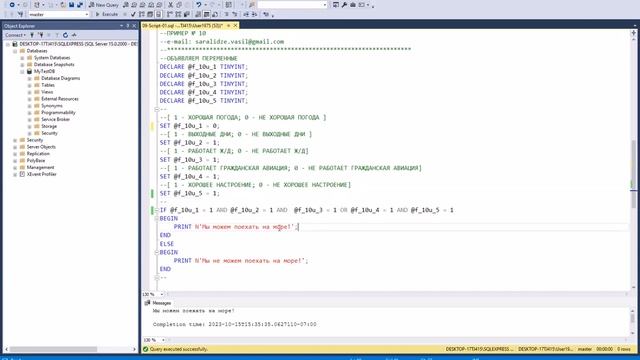Click the Find in Files icon
Viewport: 640px width, 360px height.
pos(252,5)
